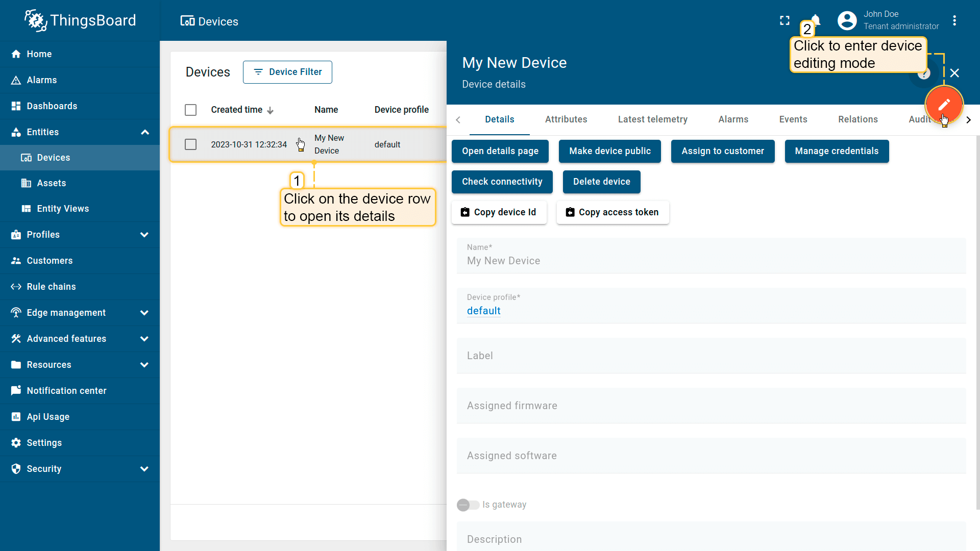Expand the Profiles sidebar section

coord(144,235)
